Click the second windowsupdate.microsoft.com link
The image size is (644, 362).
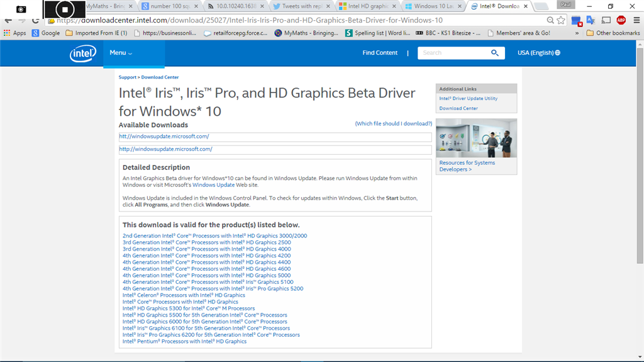(x=165, y=149)
